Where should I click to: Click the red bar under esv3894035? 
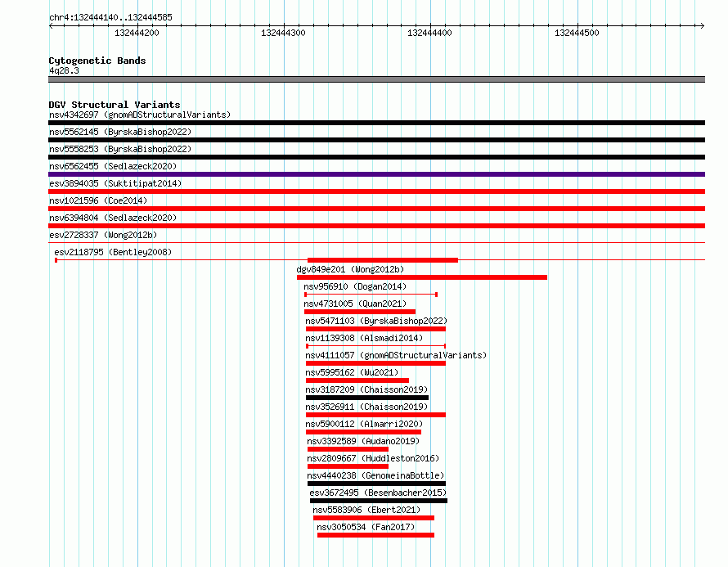pos(376,191)
